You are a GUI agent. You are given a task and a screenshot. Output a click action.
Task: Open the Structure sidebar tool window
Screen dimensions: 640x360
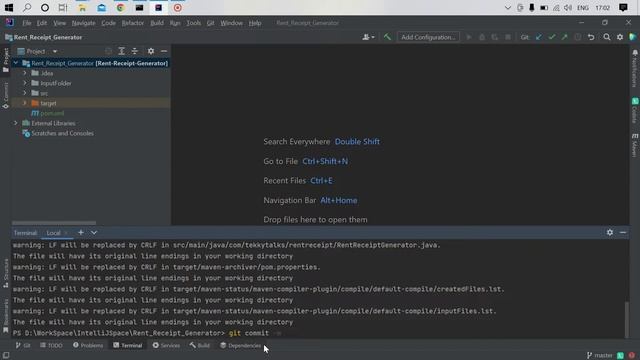(5, 273)
